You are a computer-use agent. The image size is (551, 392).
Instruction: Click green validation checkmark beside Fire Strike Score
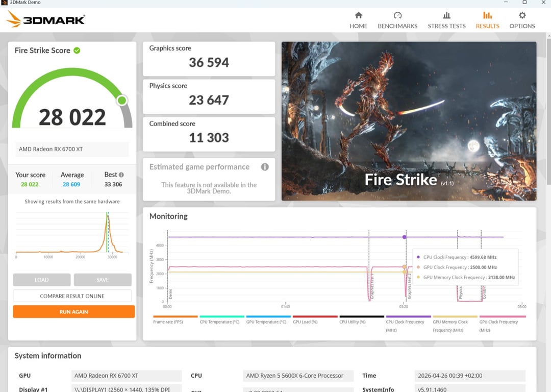point(77,51)
